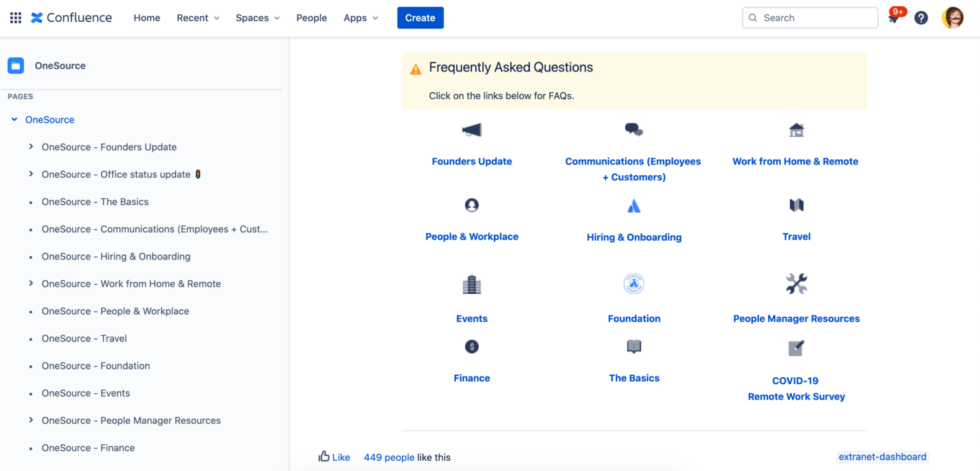Open the Founders Update megaphone icon

pyautogui.click(x=471, y=129)
